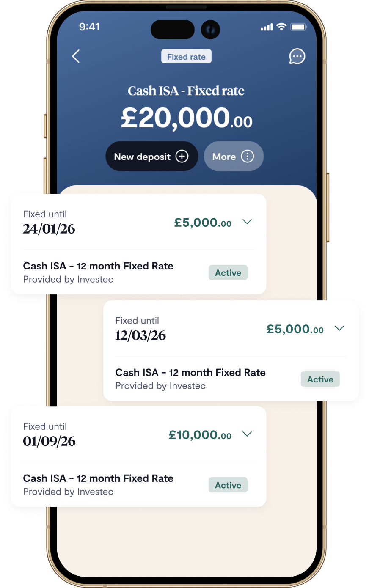Open the chat support icon
Image resolution: width=369 pixels, height=588 pixels.
pyautogui.click(x=297, y=56)
